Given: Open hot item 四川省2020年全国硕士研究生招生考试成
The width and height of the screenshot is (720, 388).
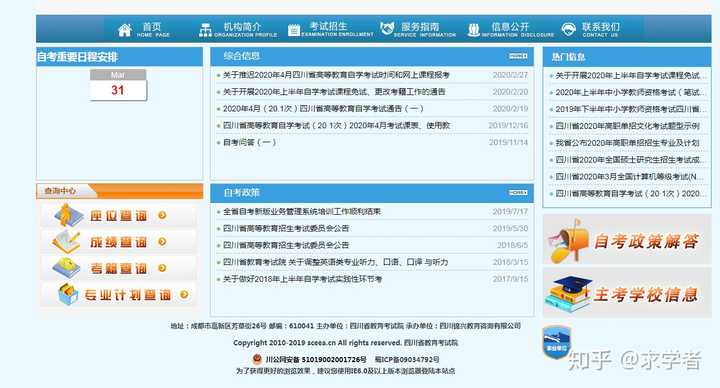Looking at the screenshot, I should [630, 160].
